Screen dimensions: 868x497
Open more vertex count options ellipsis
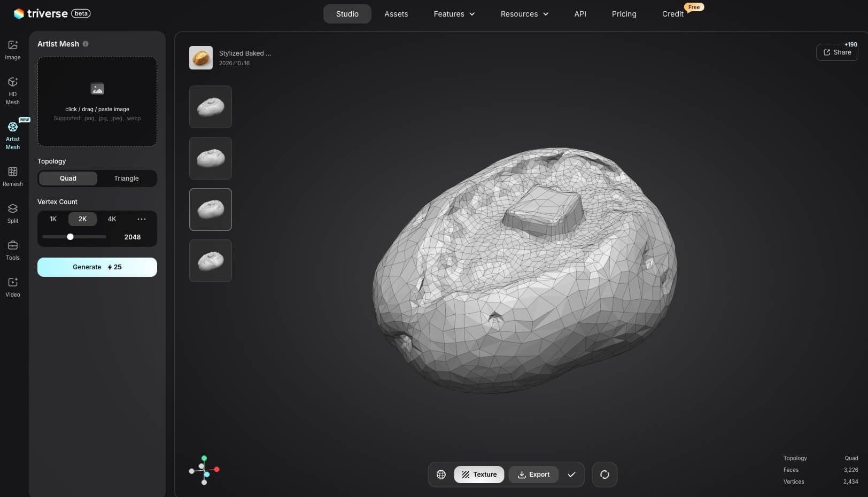[142, 219]
